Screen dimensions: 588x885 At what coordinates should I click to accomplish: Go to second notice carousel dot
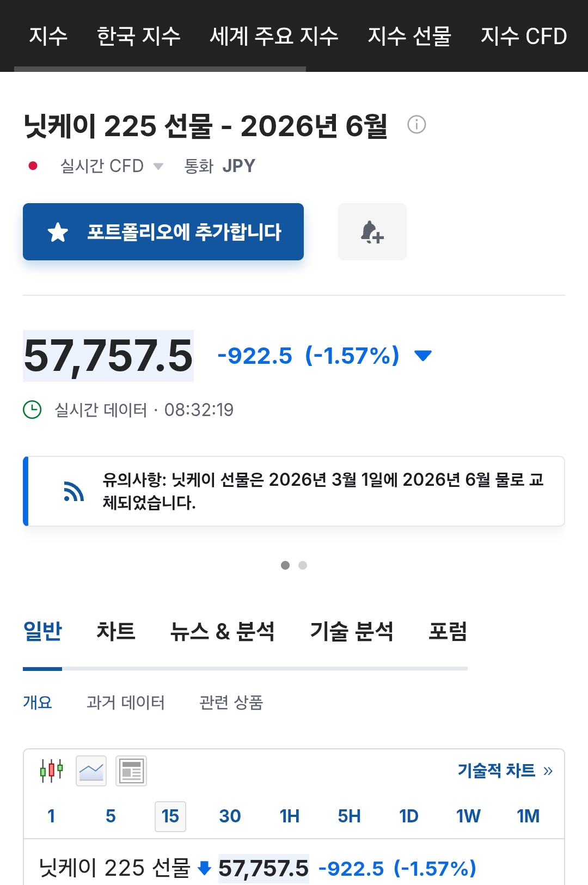[303, 565]
